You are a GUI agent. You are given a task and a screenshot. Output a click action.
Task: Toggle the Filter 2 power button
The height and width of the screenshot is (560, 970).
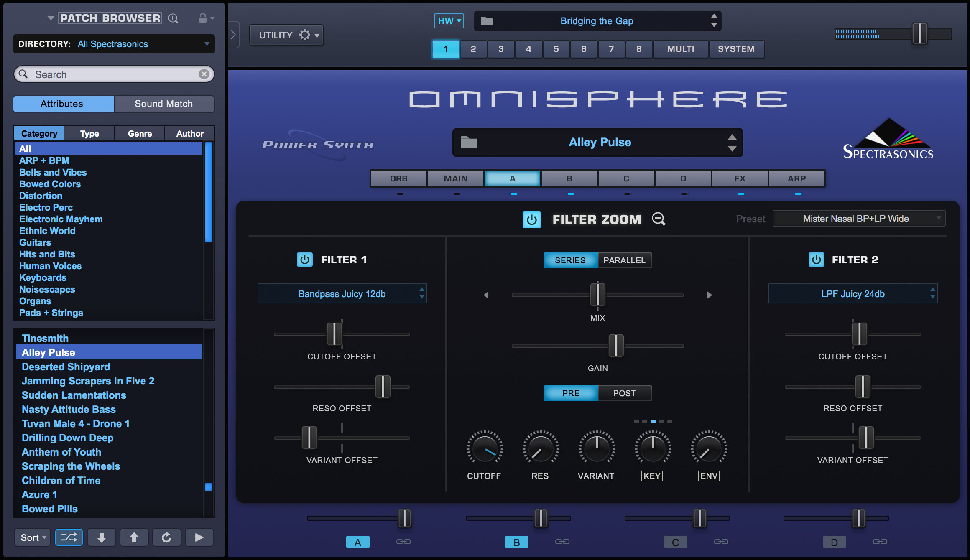click(x=816, y=260)
